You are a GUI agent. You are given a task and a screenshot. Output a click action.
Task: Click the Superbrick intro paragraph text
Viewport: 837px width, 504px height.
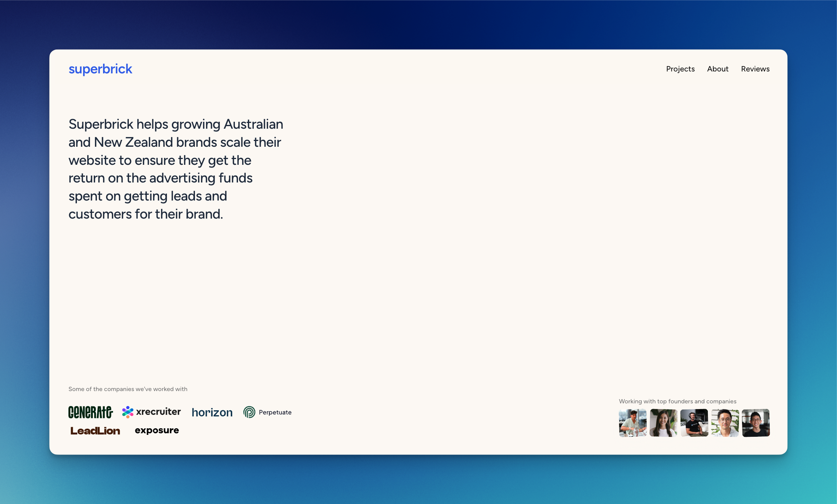point(176,169)
